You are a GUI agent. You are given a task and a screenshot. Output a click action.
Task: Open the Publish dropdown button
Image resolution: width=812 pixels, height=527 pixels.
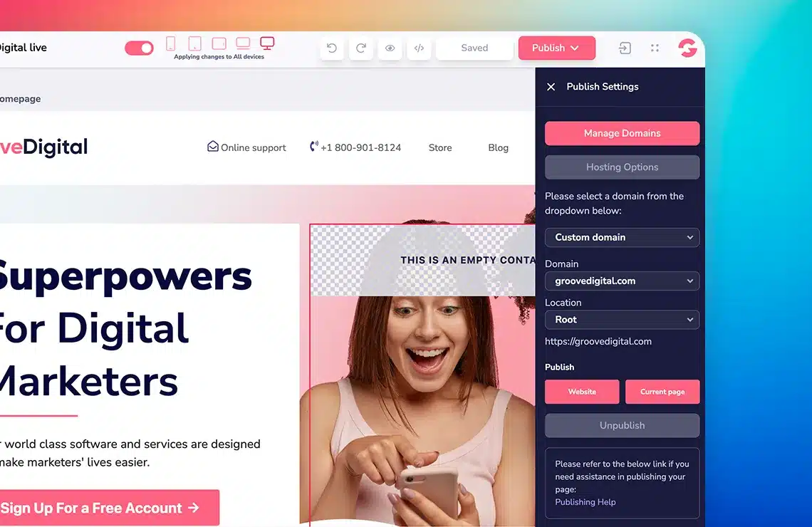[556, 48]
